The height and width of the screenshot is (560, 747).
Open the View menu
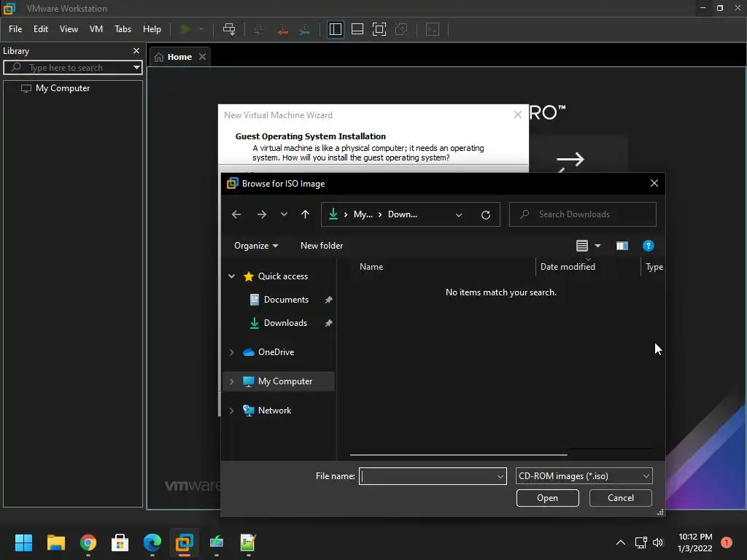pos(69,29)
